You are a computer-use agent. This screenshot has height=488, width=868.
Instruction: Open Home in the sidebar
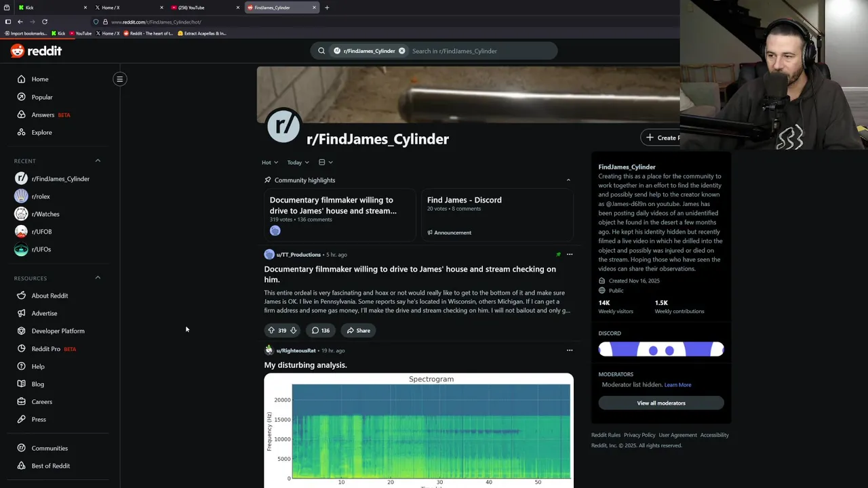click(40, 79)
